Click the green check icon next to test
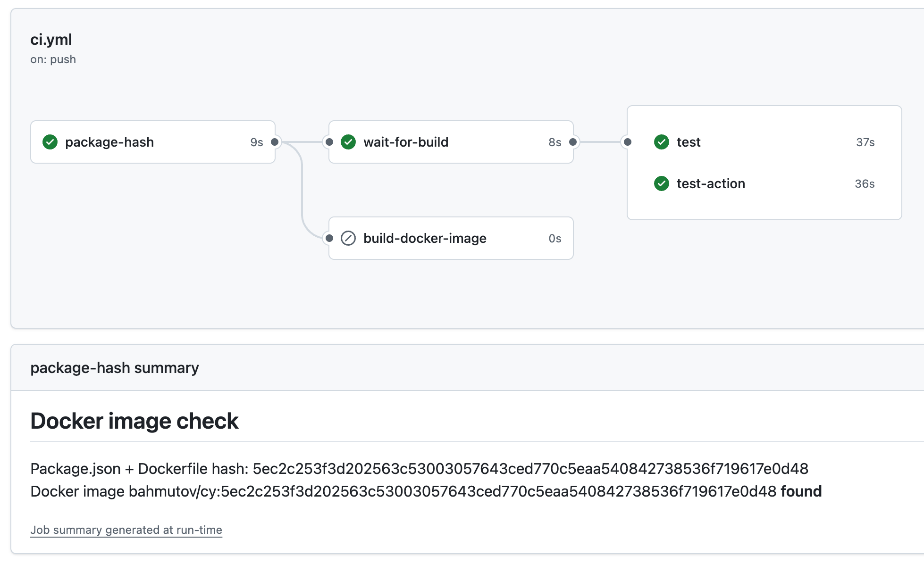This screenshot has width=924, height=564. click(662, 142)
